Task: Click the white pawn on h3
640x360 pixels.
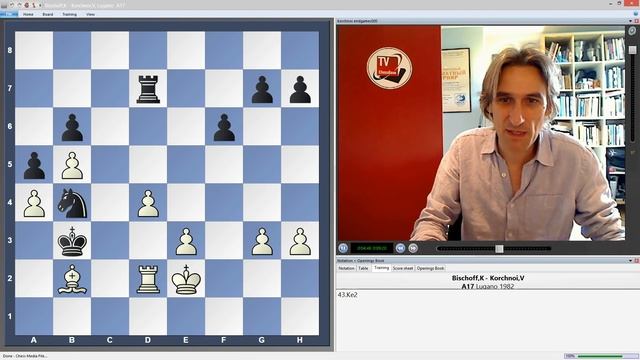Action: (x=300, y=241)
